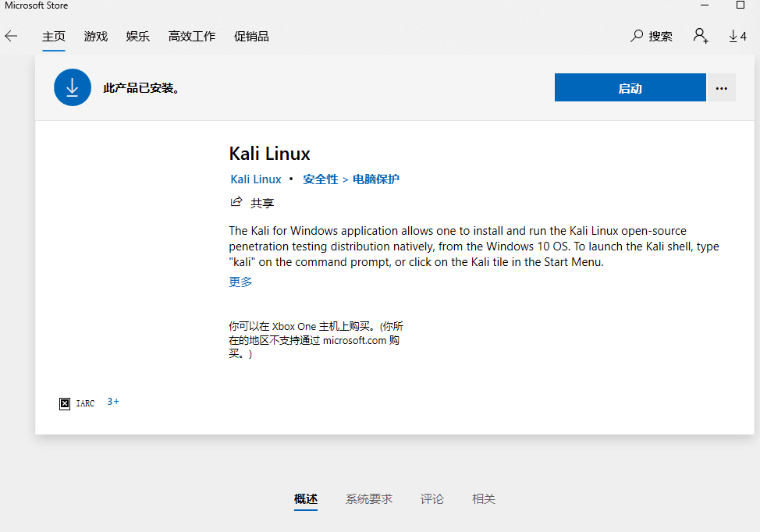Maximize the Microsoft Store window
Screen dimensions: 760x532
click(x=740, y=5)
